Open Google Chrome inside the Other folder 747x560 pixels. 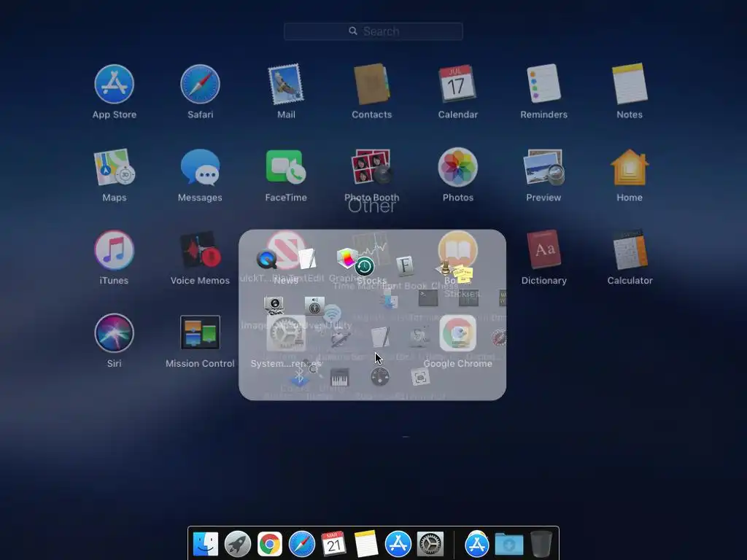click(x=457, y=332)
